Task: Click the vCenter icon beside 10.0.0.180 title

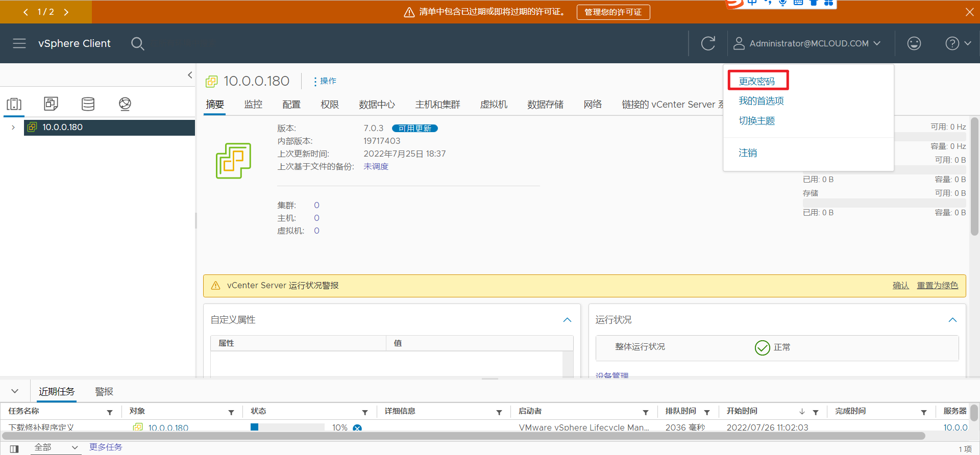Action: point(212,81)
